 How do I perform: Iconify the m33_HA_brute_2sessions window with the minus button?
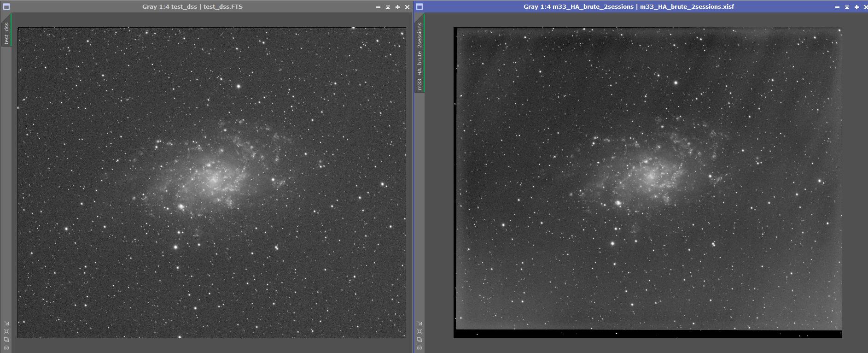click(x=837, y=7)
